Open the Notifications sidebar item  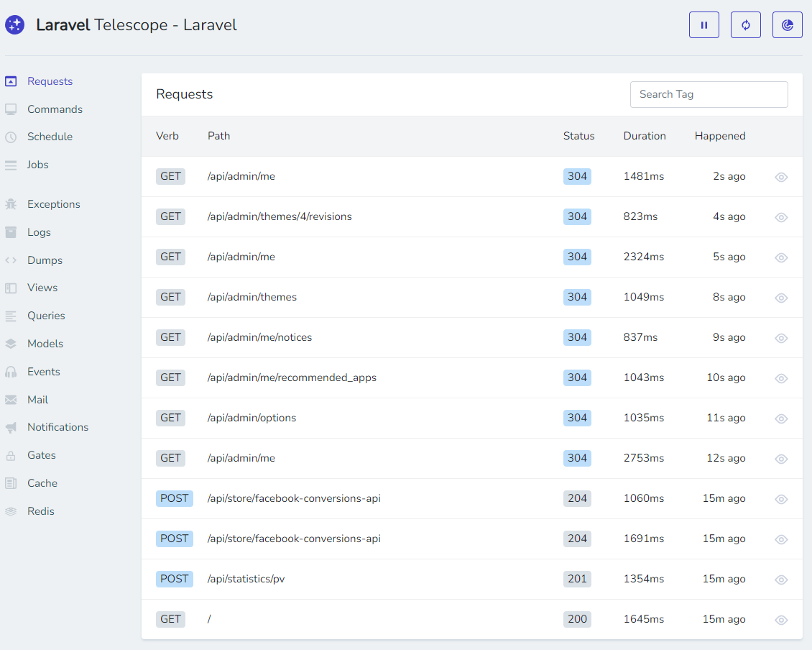pyautogui.click(x=57, y=427)
